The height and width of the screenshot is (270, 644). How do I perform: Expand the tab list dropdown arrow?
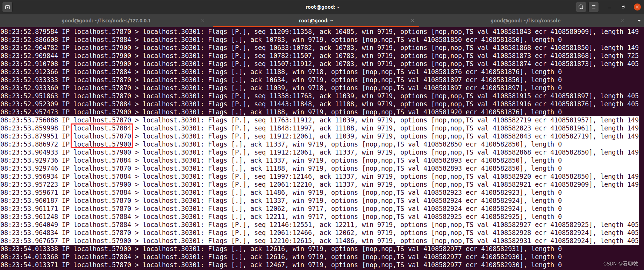click(639, 21)
